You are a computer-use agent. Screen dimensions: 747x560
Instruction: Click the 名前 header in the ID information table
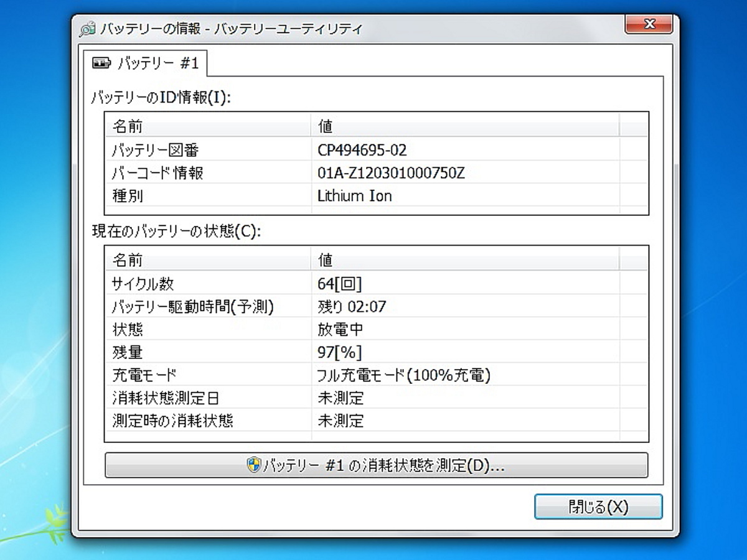[x=208, y=126]
